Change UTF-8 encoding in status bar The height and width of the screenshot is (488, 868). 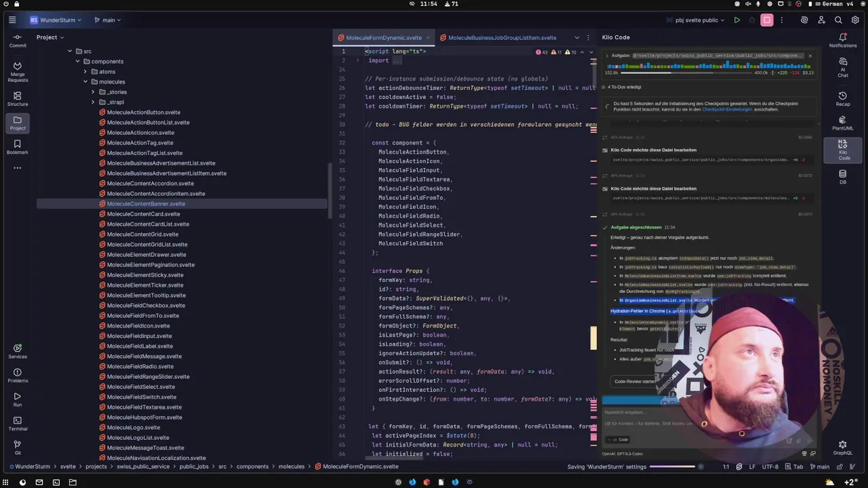(770, 467)
